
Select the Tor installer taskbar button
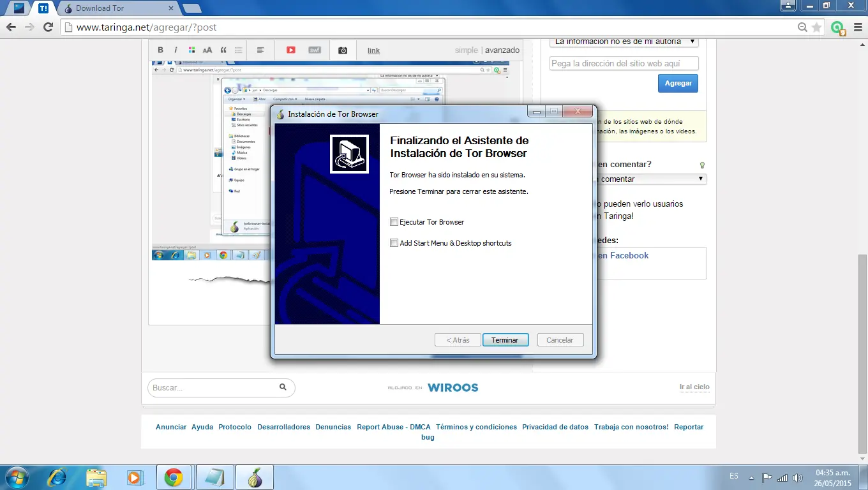255,477
